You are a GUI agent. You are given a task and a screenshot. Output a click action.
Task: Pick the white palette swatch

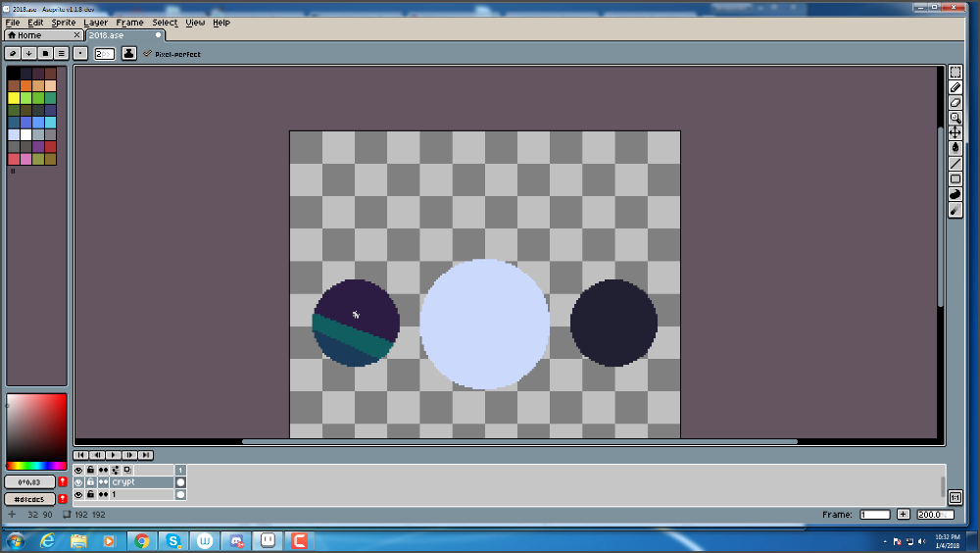[x=25, y=134]
